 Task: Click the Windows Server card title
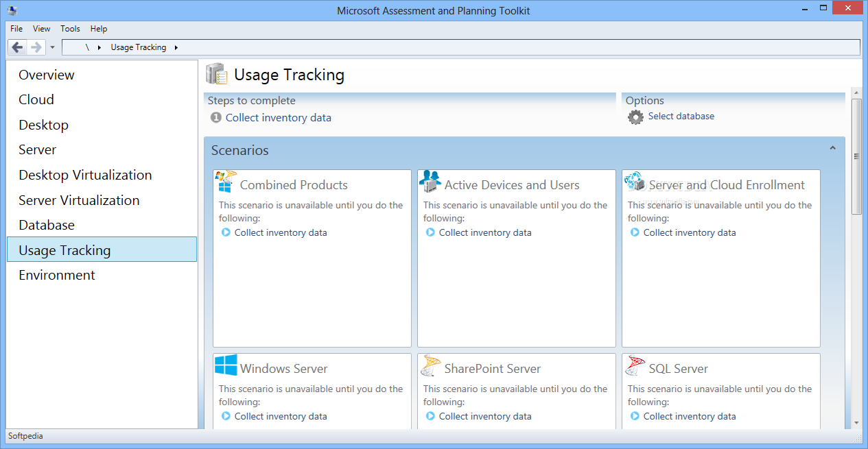[284, 369]
